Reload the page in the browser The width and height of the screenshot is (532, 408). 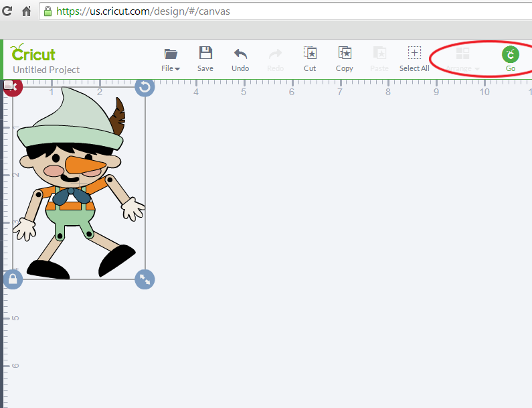8,11
